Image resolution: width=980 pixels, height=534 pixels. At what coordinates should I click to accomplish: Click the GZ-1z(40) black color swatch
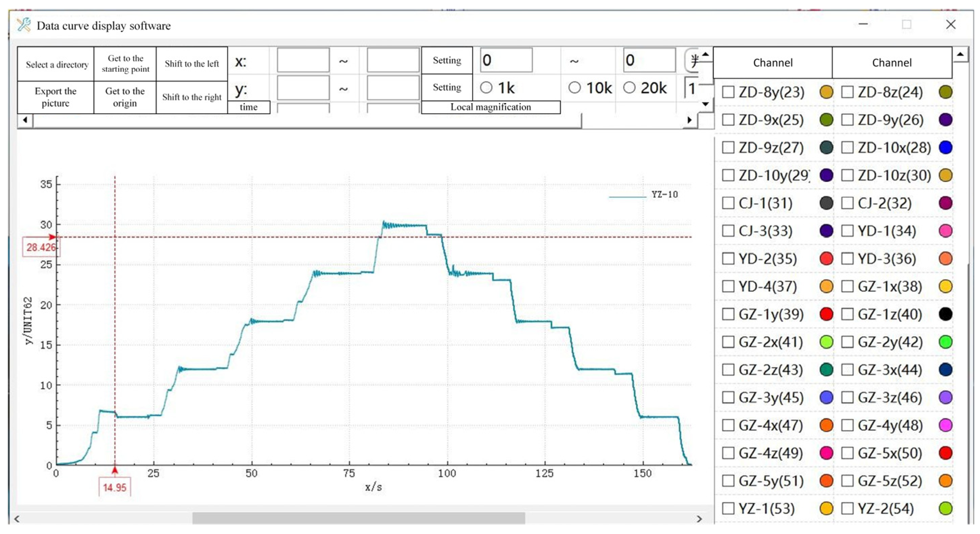tap(945, 314)
